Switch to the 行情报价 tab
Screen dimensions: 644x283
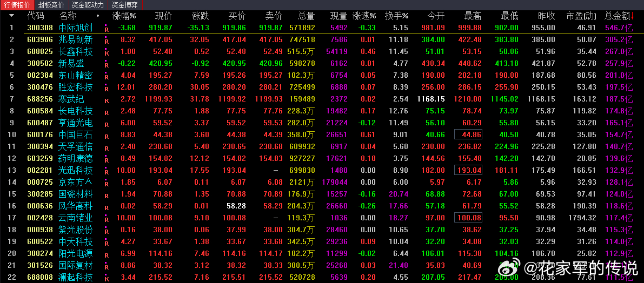click(17, 5)
